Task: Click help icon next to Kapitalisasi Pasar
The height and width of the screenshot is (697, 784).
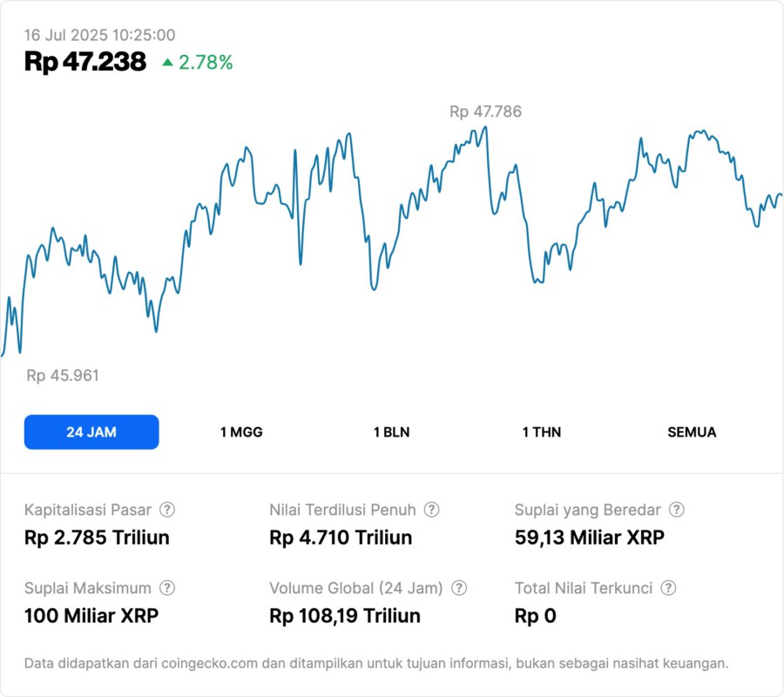Action: click(x=167, y=510)
